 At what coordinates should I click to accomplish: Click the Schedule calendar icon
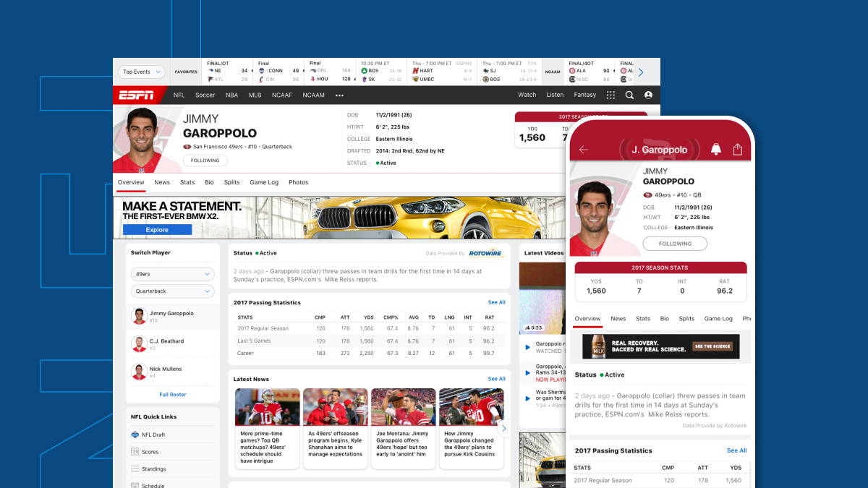135,486
